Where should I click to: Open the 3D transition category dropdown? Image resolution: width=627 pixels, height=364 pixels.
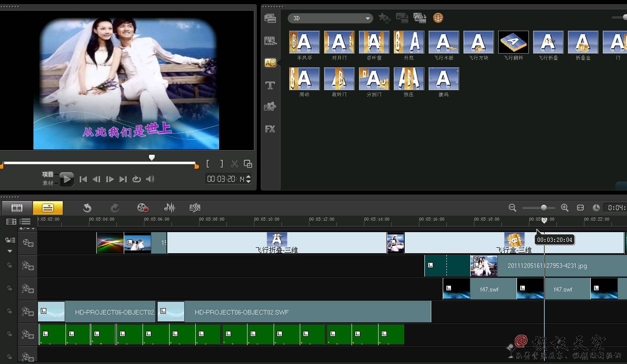point(330,18)
